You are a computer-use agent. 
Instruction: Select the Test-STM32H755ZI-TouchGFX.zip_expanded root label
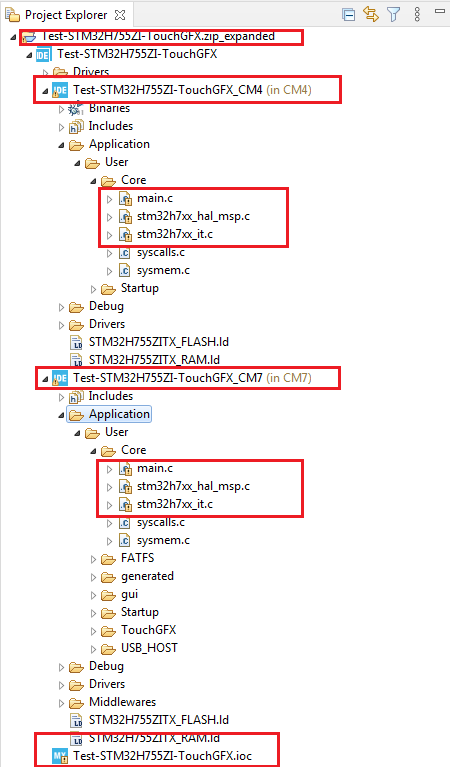click(158, 36)
